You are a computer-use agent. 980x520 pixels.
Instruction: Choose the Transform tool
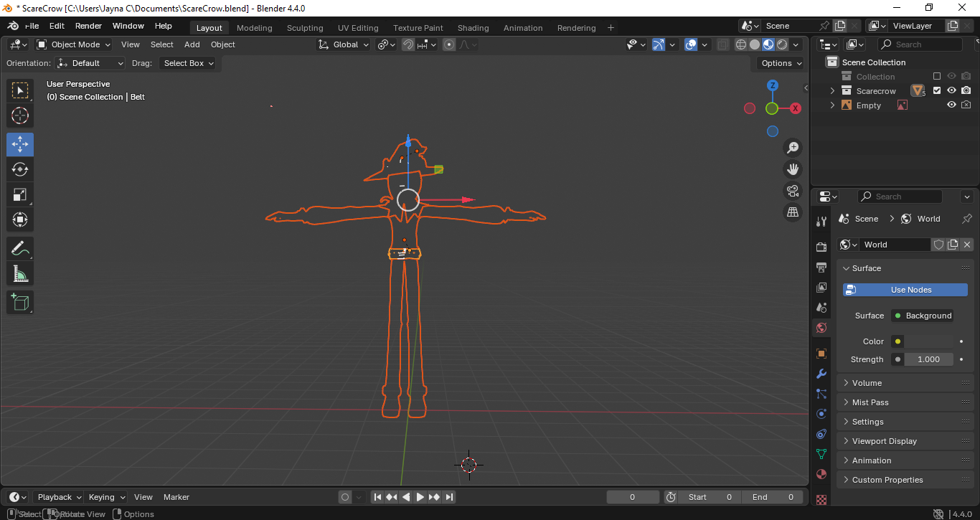click(x=20, y=219)
